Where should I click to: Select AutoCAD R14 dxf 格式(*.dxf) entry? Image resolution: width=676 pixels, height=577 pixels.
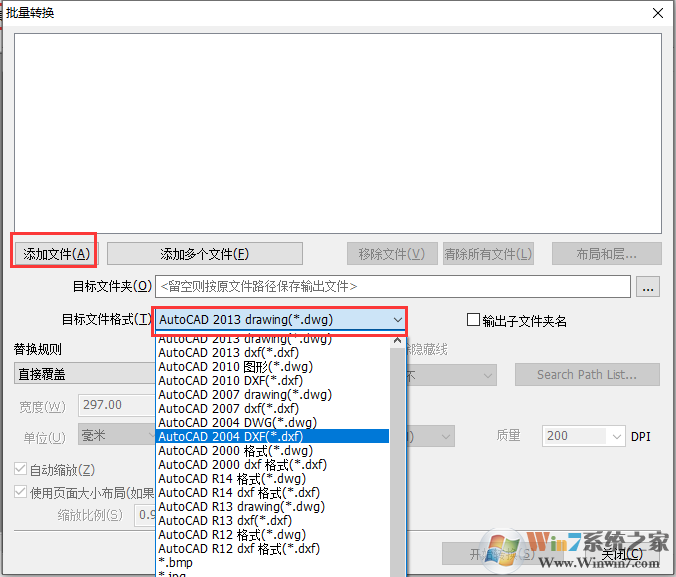pyautogui.click(x=272, y=492)
